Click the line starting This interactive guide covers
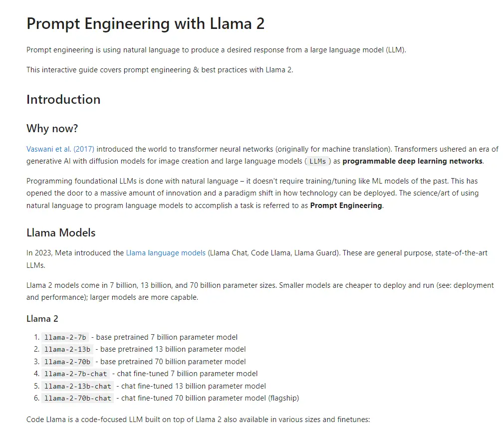 tap(160, 70)
